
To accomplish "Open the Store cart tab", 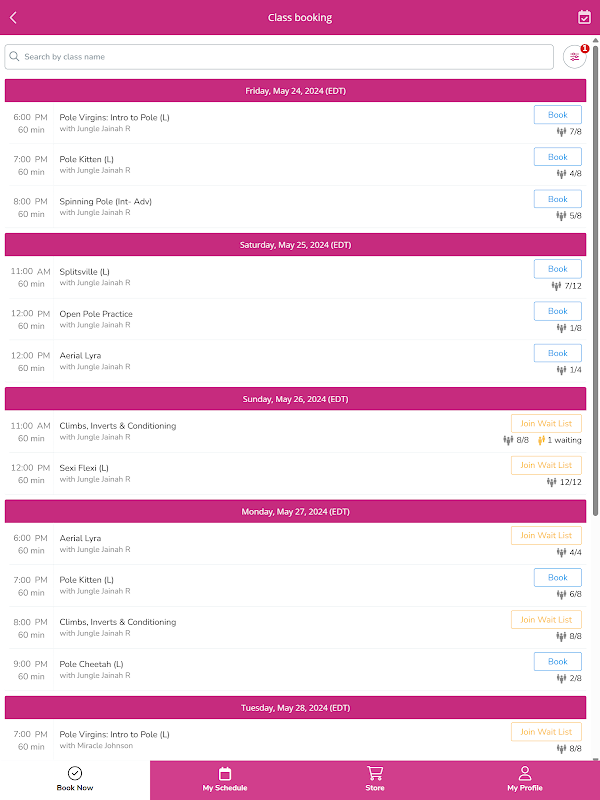I will pos(375,779).
